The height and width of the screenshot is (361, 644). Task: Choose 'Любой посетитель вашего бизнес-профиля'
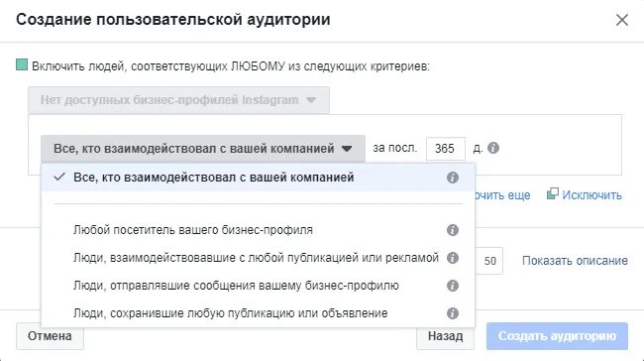pos(258,230)
